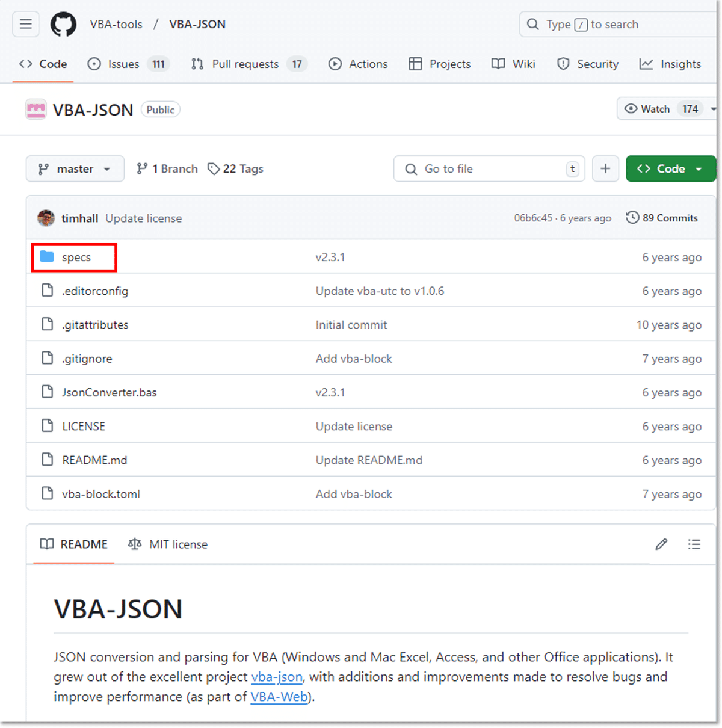
Task: Click file icon beside LICENSE
Action: tap(47, 425)
